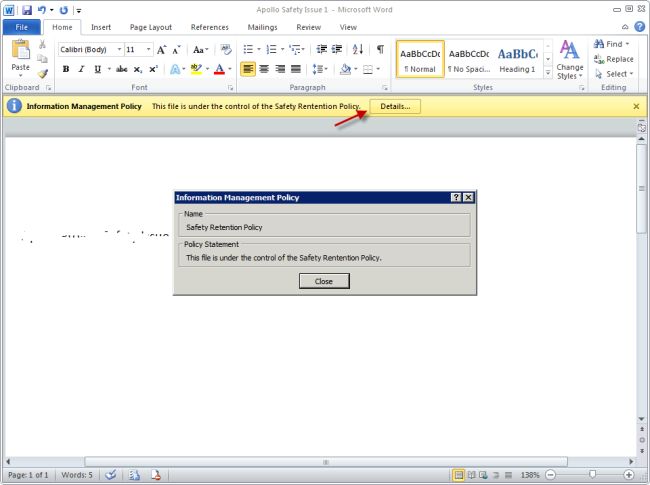Justify the paragraph text
Viewport: 650px width, 485px height.
(x=296, y=69)
